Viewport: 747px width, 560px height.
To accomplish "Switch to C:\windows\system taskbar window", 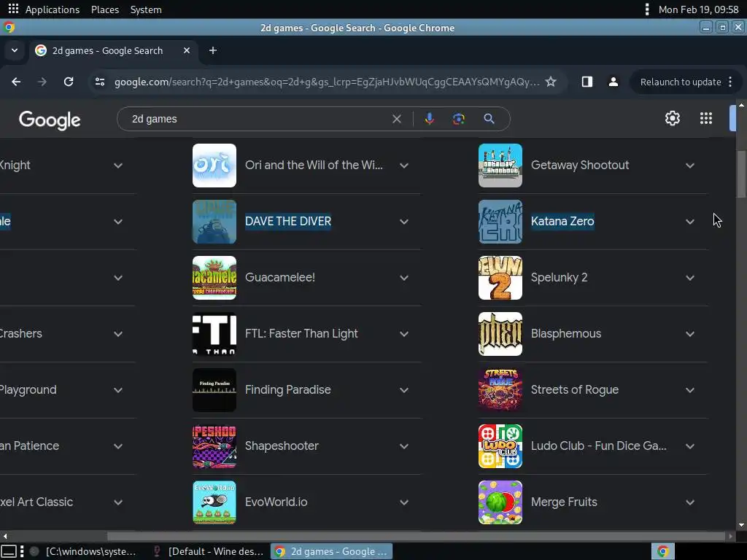I will (x=85, y=551).
